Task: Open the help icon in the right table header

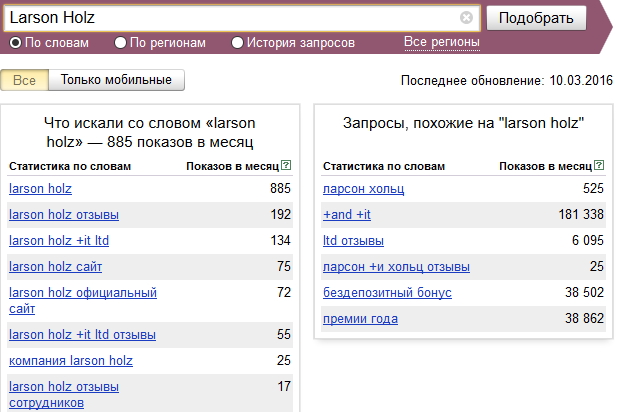Action: (x=599, y=165)
